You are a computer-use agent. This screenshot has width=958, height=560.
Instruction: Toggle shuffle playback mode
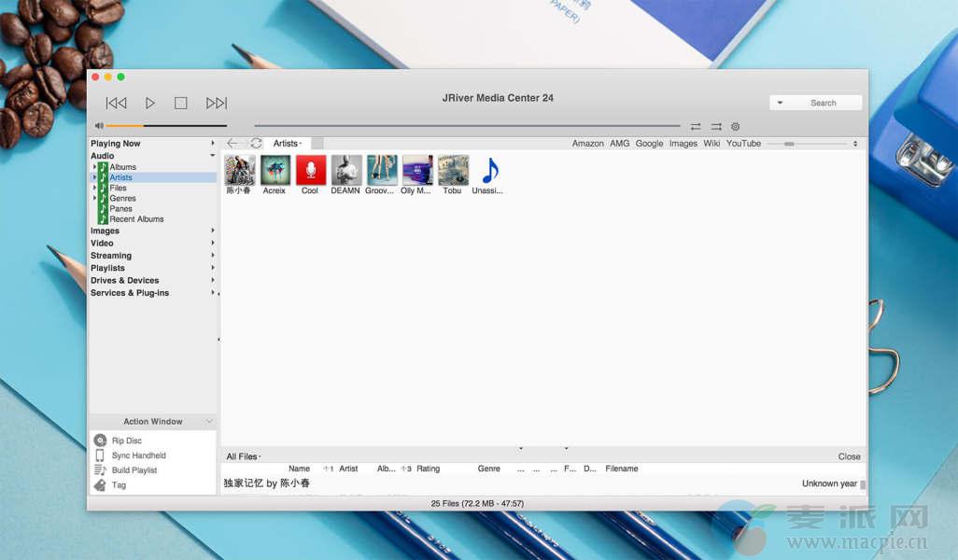click(x=716, y=127)
